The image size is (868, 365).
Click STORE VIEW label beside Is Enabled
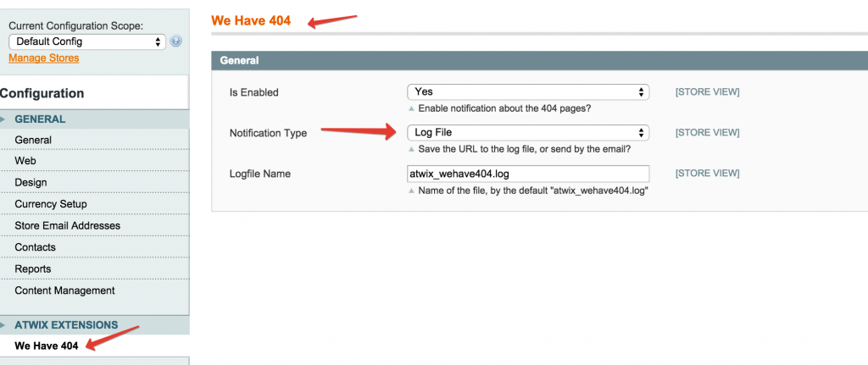point(707,91)
